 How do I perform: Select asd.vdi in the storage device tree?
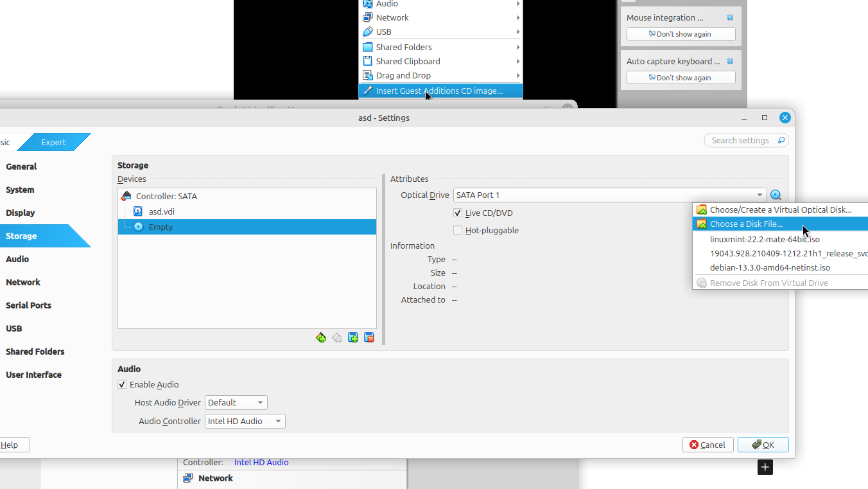(161, 211)
